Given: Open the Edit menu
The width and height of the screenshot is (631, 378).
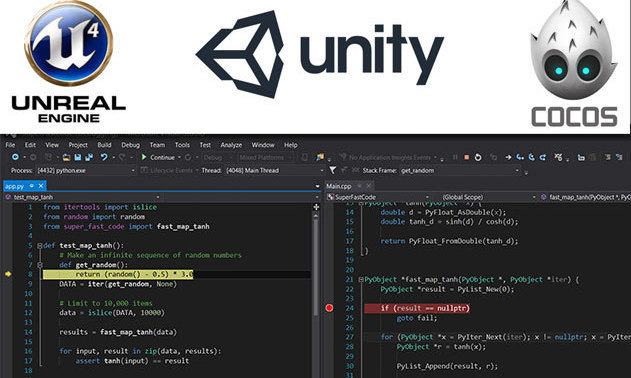Looking at the screenshot, I should [30, 145].
